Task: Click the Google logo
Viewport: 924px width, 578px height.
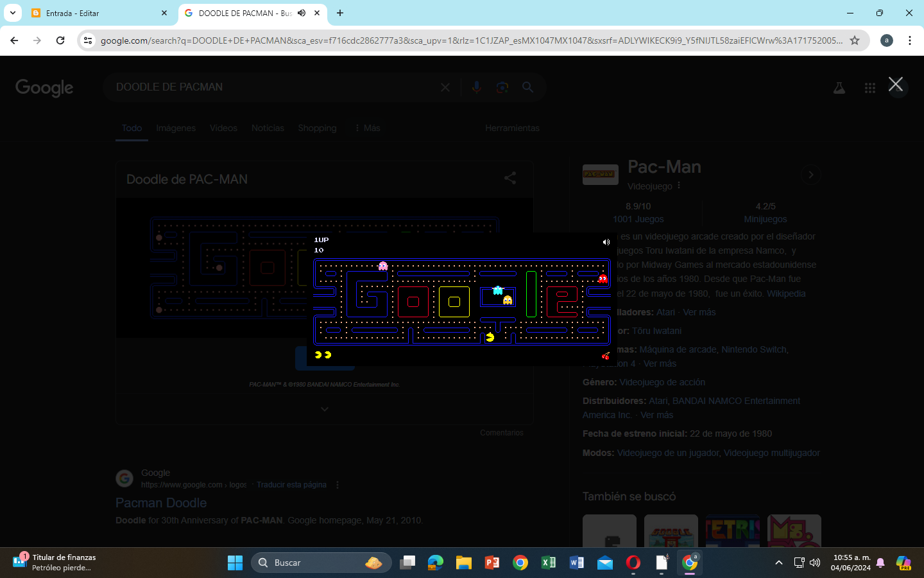Action: (x=44, y=88)
